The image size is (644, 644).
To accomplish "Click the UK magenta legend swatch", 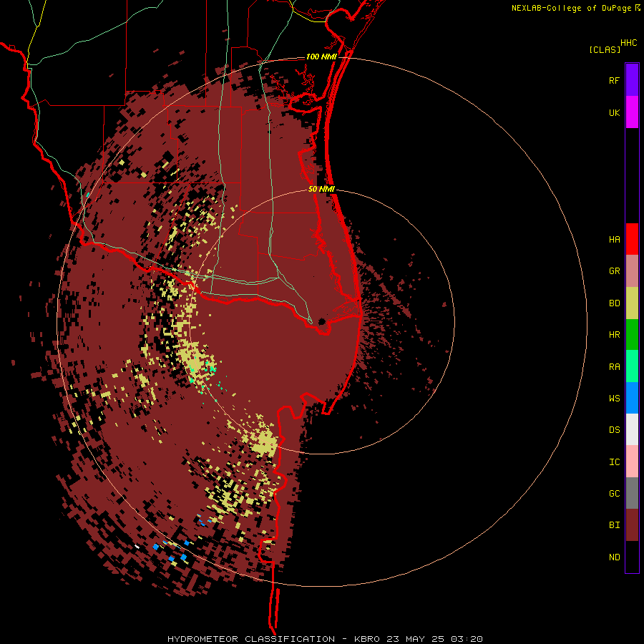I will pos(632,112).
